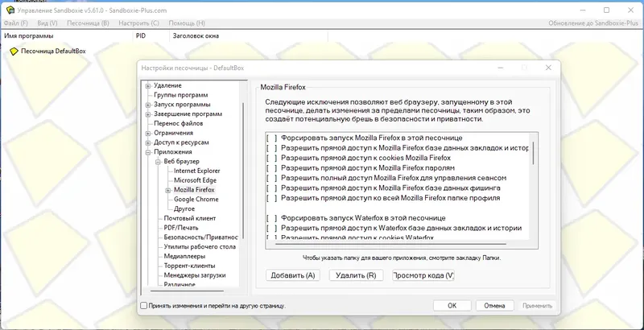
Task: Select Почтовый клиент tree item
Action: (x=190, y=218)
